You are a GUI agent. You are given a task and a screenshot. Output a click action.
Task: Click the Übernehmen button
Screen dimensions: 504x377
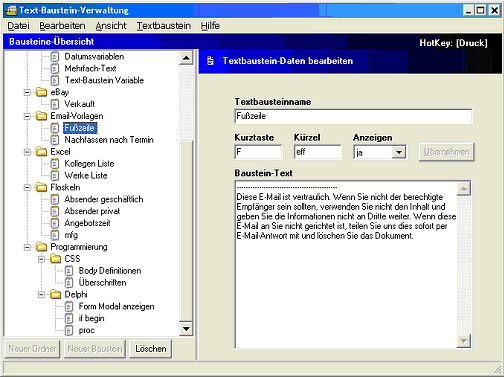446,152
